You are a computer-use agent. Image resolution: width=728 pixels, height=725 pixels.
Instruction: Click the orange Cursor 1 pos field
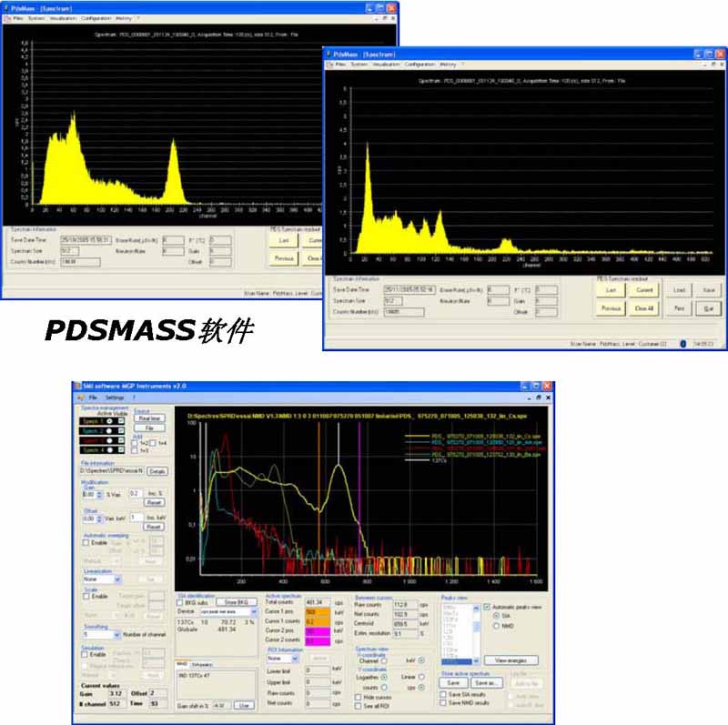316,611
